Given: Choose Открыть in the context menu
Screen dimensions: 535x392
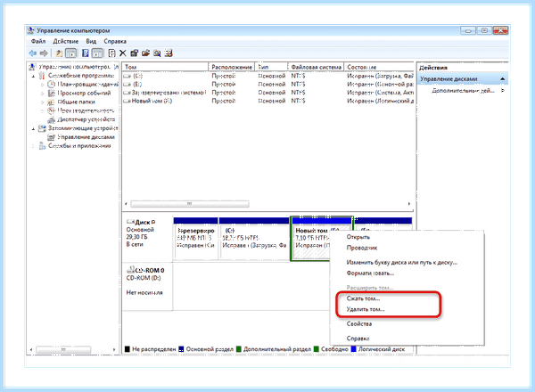Looking at the screenshot, I should click(358, 237).
